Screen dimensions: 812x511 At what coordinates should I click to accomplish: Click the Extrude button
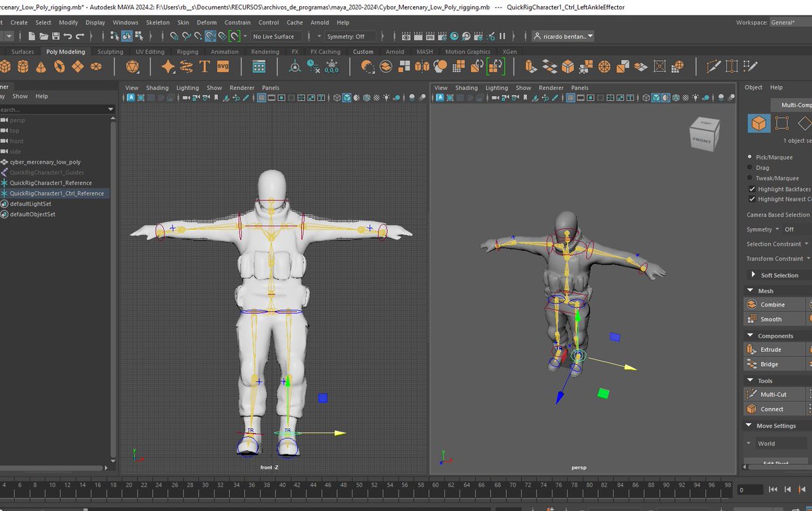(x=771, y=350)
